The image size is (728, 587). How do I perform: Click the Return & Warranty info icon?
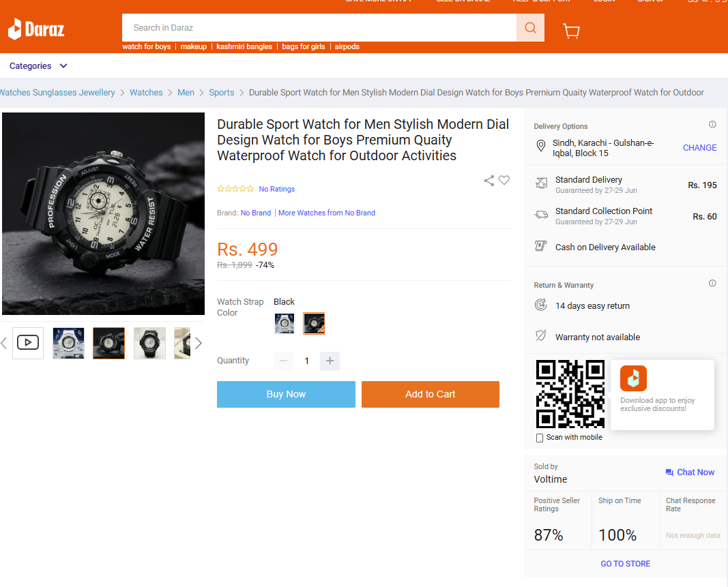pos(712,283)
